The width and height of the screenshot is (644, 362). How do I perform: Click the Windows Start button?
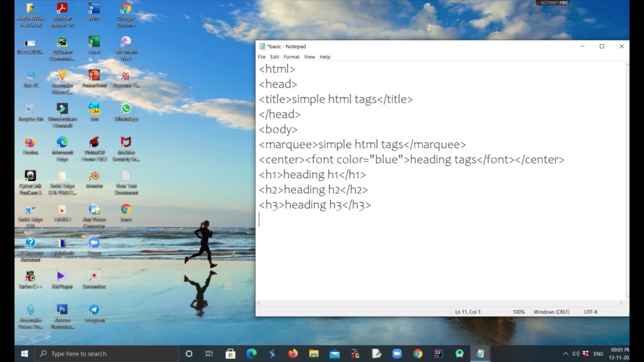point(24,353)
